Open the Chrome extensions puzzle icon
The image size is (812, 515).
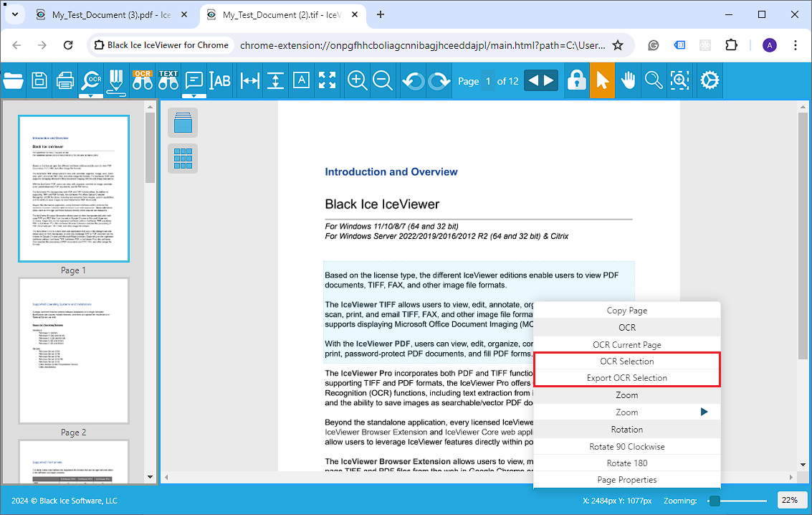pyautogui.click(x=731, y=45)
